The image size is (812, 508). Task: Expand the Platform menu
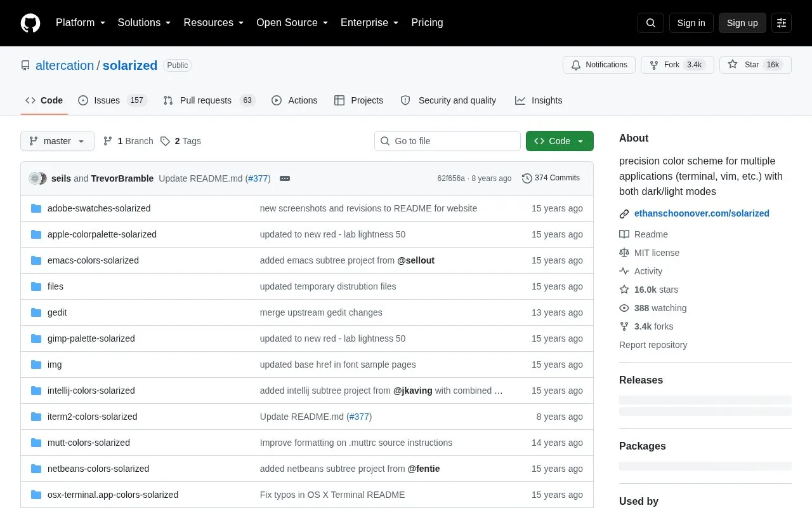(81, 23)
